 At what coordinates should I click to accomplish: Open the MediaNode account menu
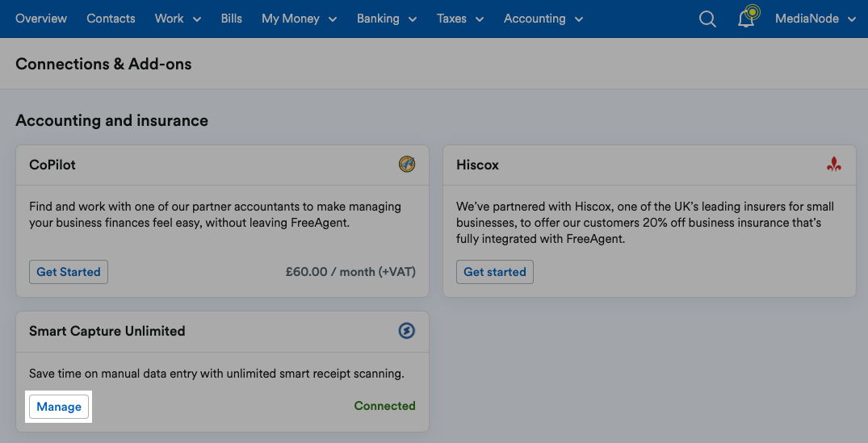[816, 19]
